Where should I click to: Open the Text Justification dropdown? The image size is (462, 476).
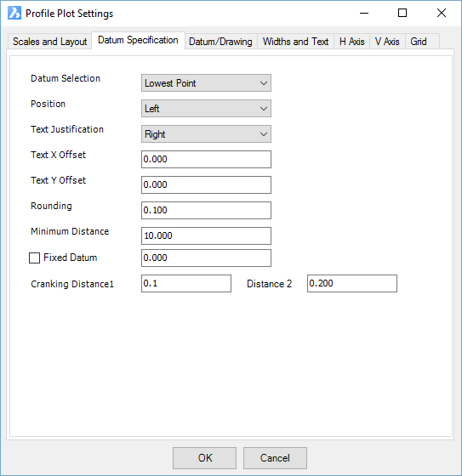click(206, 134)
